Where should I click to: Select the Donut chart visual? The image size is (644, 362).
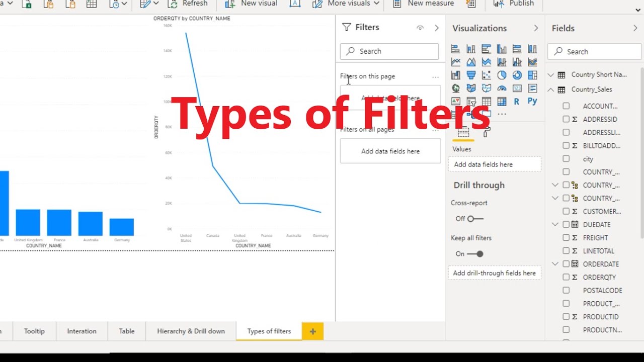pos(517,75)
